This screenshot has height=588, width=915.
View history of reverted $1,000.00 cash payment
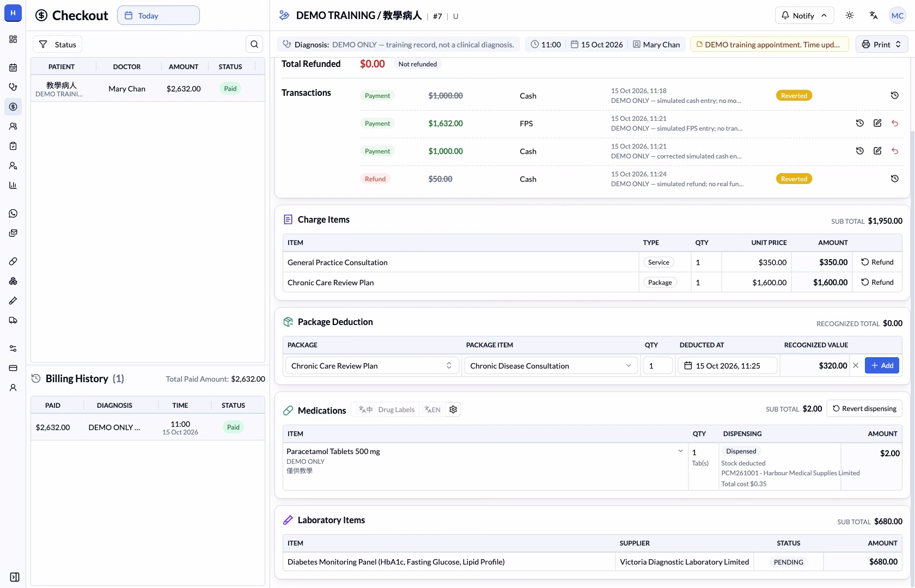point(894,95)
